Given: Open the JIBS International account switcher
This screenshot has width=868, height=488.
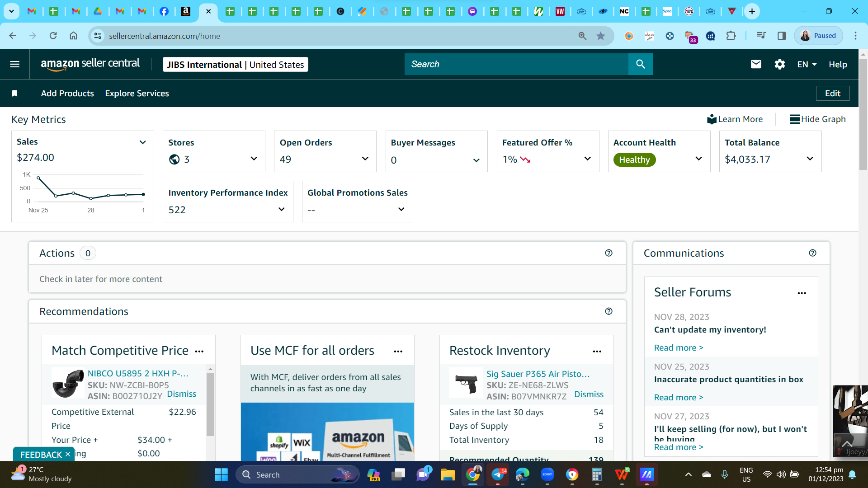Looking at the screenshot, I should [236, 65].
